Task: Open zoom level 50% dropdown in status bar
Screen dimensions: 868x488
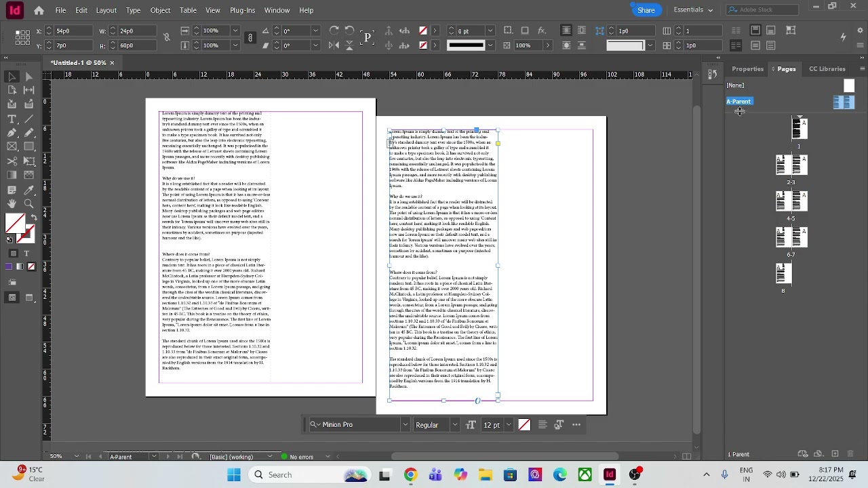Action: [76, 457]
